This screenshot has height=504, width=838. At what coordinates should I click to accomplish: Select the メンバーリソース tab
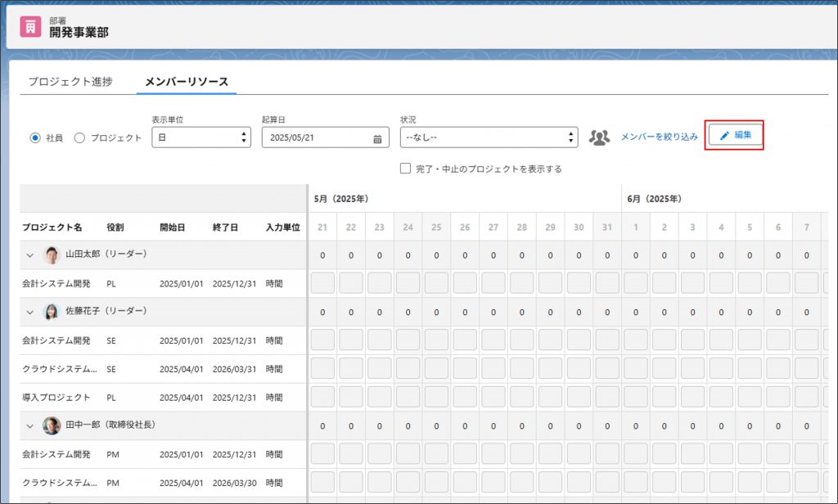[x=187, y=82]
